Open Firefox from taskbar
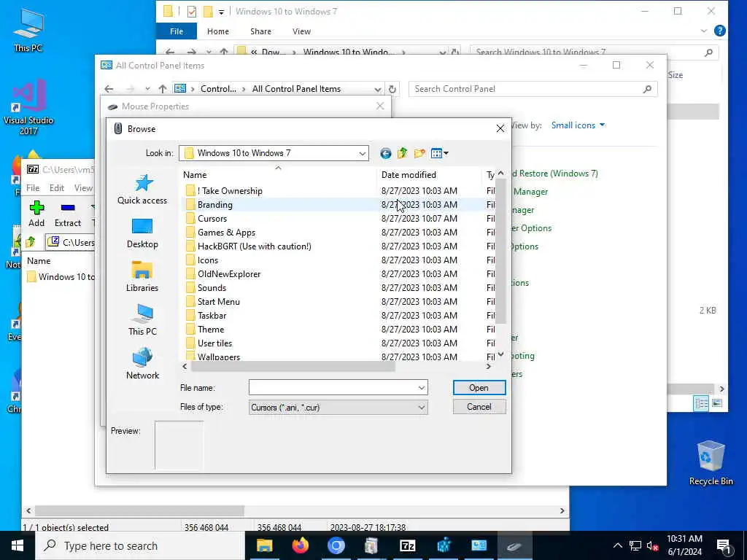 (300, 545)
